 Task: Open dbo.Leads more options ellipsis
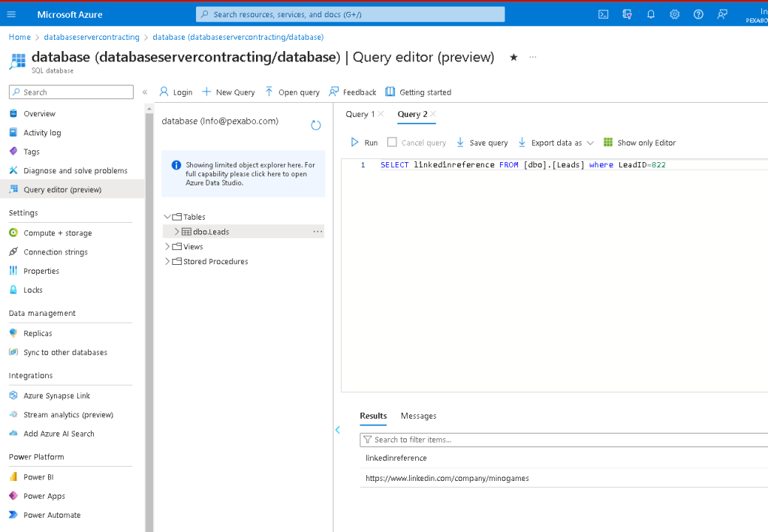318,232
